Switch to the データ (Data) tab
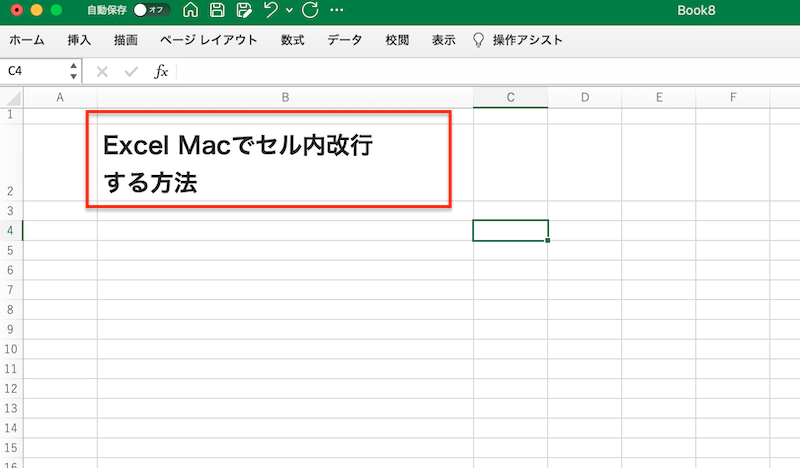The width and height of the screenshot is (800, 468). [345, 40]
